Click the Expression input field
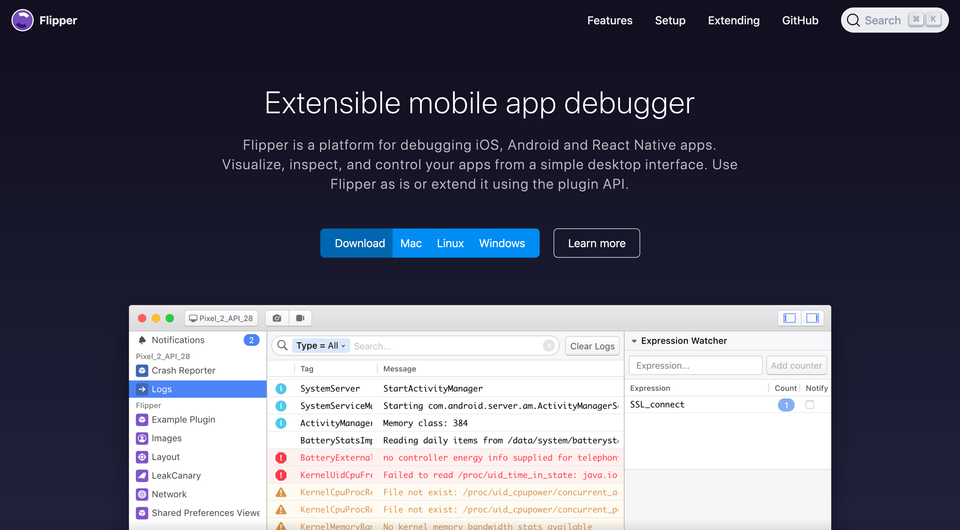The width and height of the screenshot is (960, 530). click(x=696, y=365)
